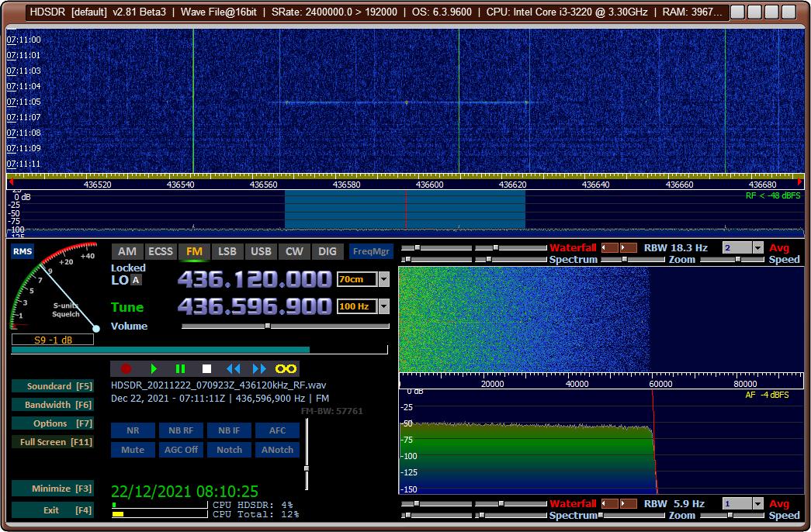Click the RBW 18.3 Hz readout
The width and height of the screenshot is (811, 532).
click(x=675, y=247)
